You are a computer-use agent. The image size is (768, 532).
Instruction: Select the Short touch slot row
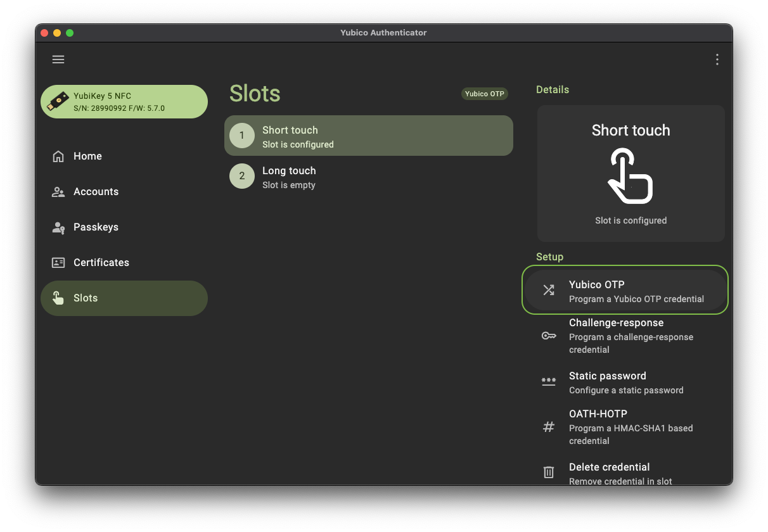(x=369, y=136)
